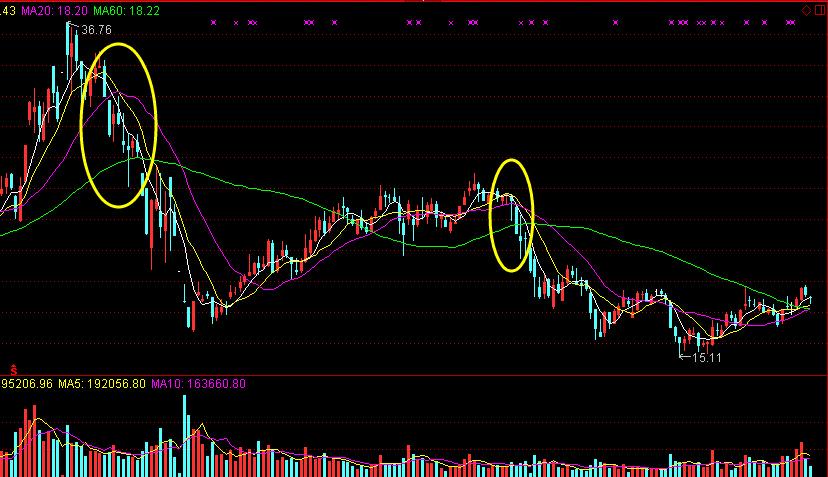
Task: Click the red split-panel icon at top-right
Action: click(x=819, y=9)
